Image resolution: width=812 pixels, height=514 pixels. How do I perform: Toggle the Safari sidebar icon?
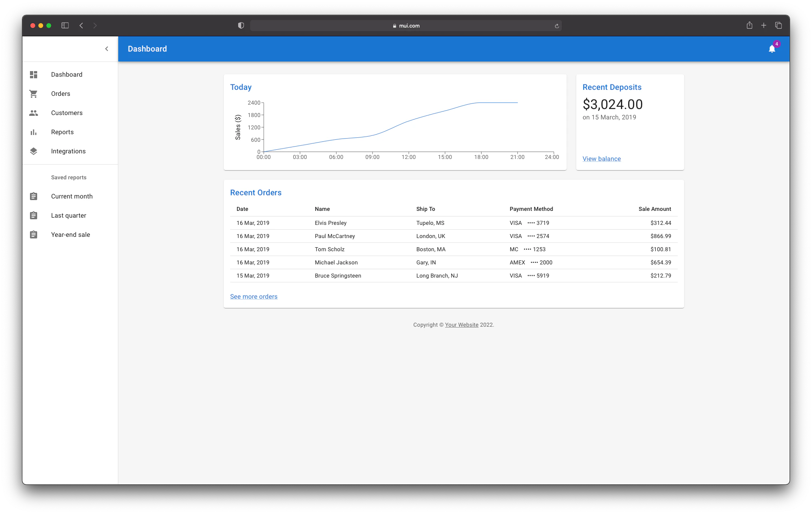pos(65,25)
